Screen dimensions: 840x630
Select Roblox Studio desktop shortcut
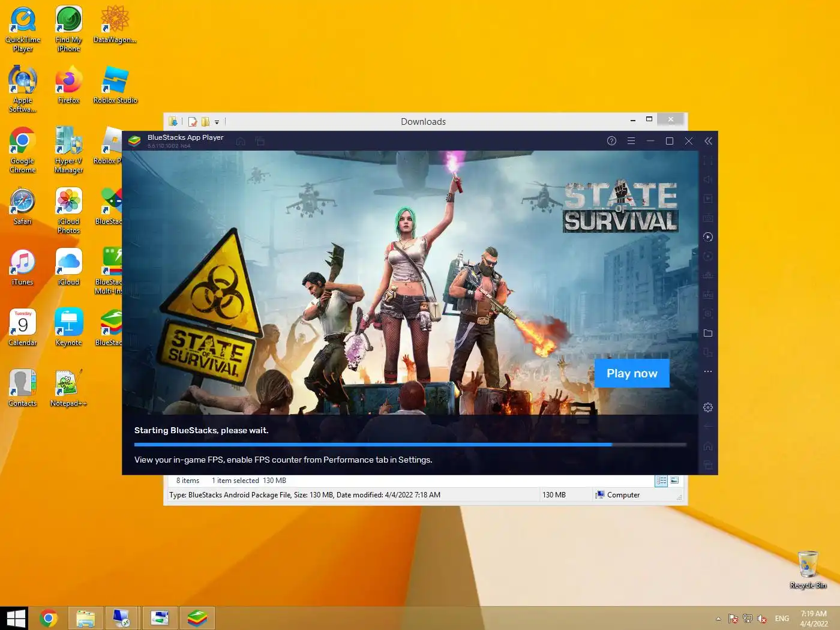115,85
